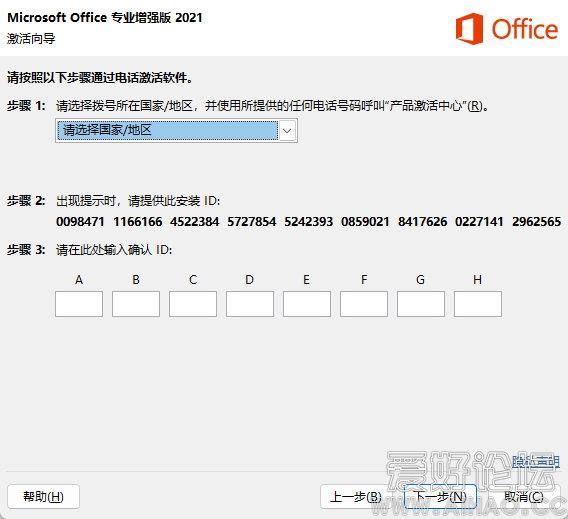Click installation ID group 2962565
The image size is (568, 519).
[x=536, y=222]
